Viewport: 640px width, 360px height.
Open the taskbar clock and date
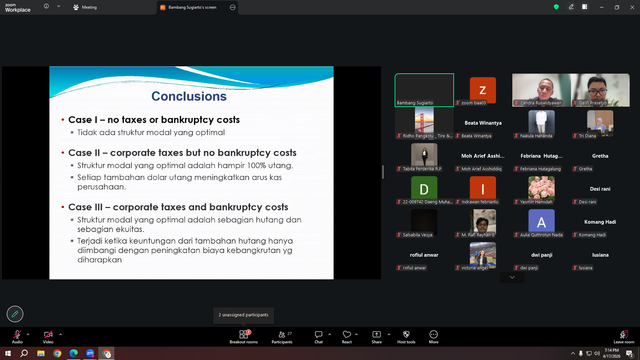pyautogui.click(x=611, y=353)
